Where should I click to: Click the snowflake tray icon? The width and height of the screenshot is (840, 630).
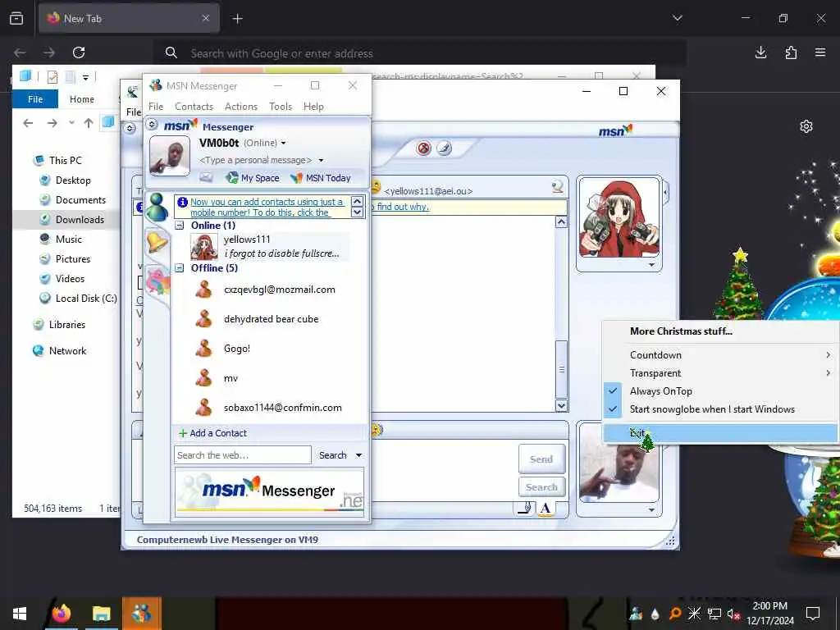(694, 614)
